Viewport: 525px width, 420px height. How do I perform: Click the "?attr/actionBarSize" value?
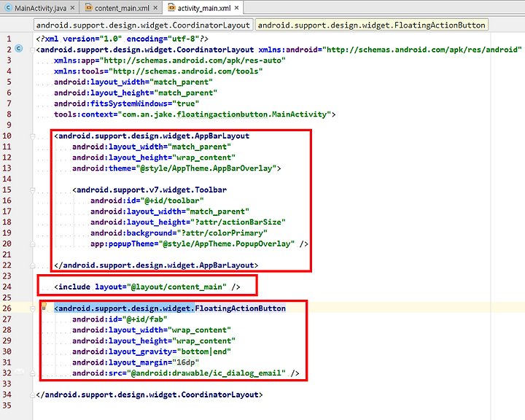238,222
